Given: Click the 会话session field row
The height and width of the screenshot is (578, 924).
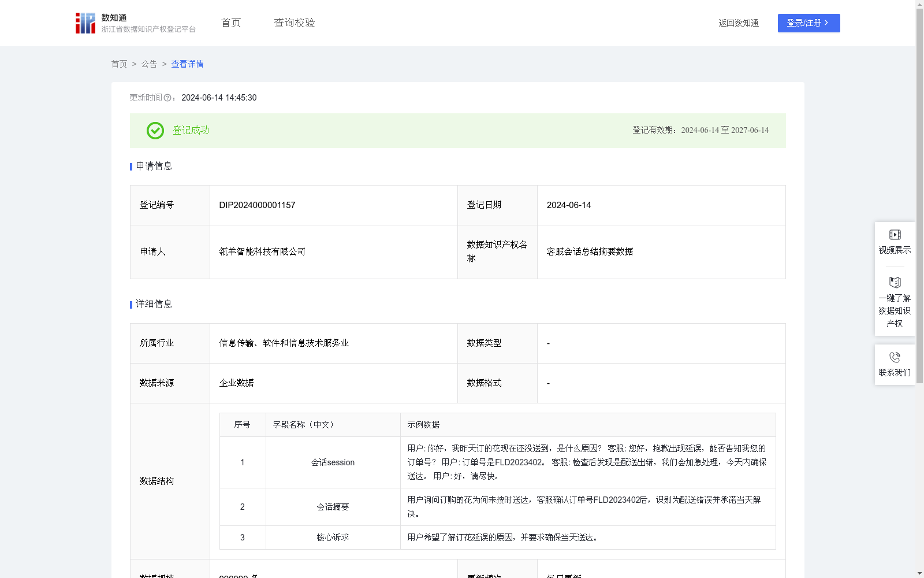Looking at the screenshot, I should tap(497, 462).
